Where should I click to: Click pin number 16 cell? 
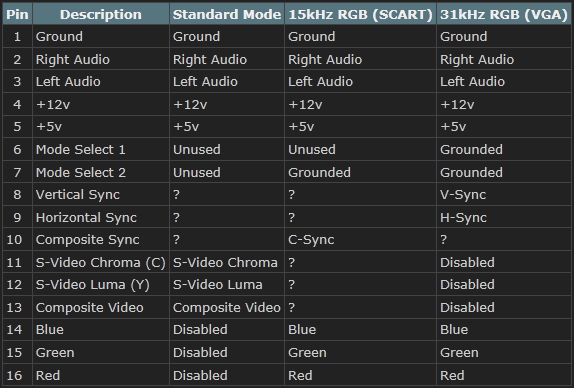click(x=18, y=375)
